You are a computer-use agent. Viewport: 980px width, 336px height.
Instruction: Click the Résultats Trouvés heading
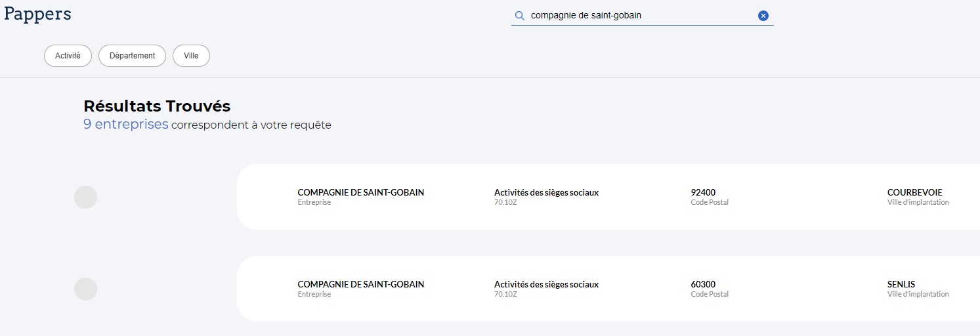(x=157, y=106)
